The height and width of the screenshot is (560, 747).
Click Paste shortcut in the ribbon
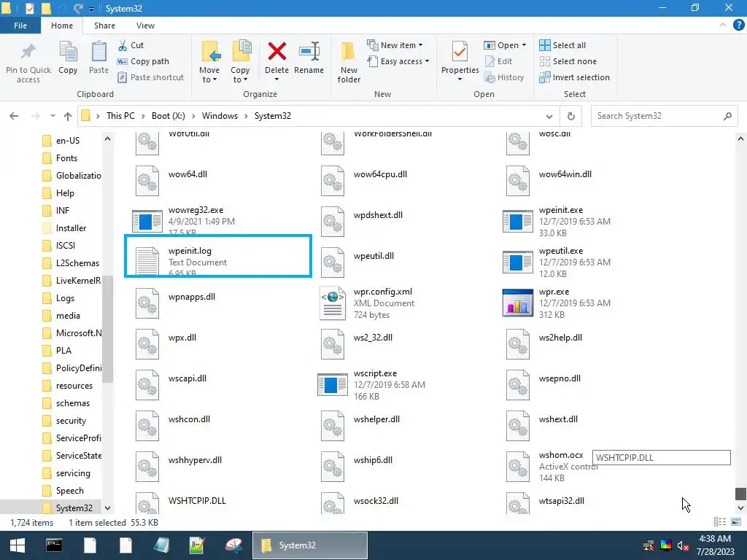(150, 77)
